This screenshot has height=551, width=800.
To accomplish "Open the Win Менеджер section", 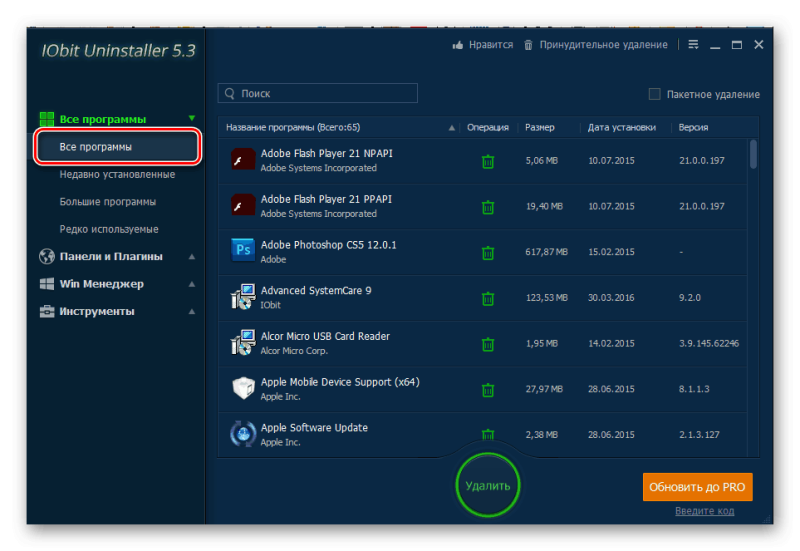I will [102, 284].
